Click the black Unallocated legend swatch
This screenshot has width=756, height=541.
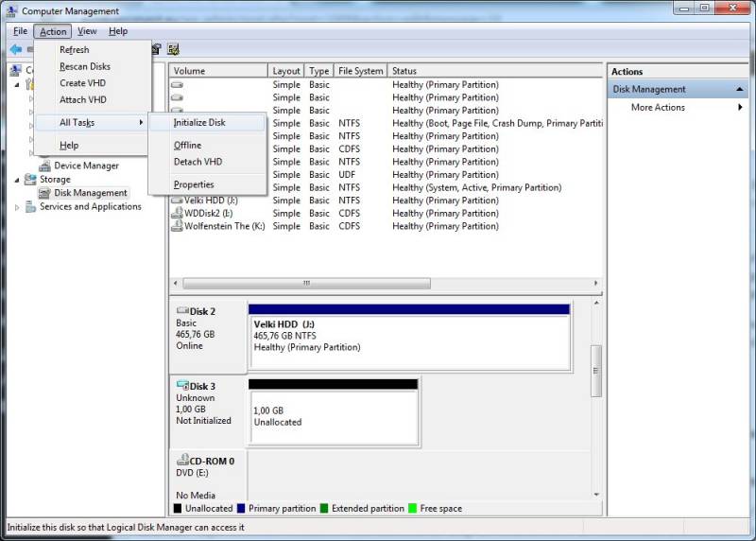178,509
